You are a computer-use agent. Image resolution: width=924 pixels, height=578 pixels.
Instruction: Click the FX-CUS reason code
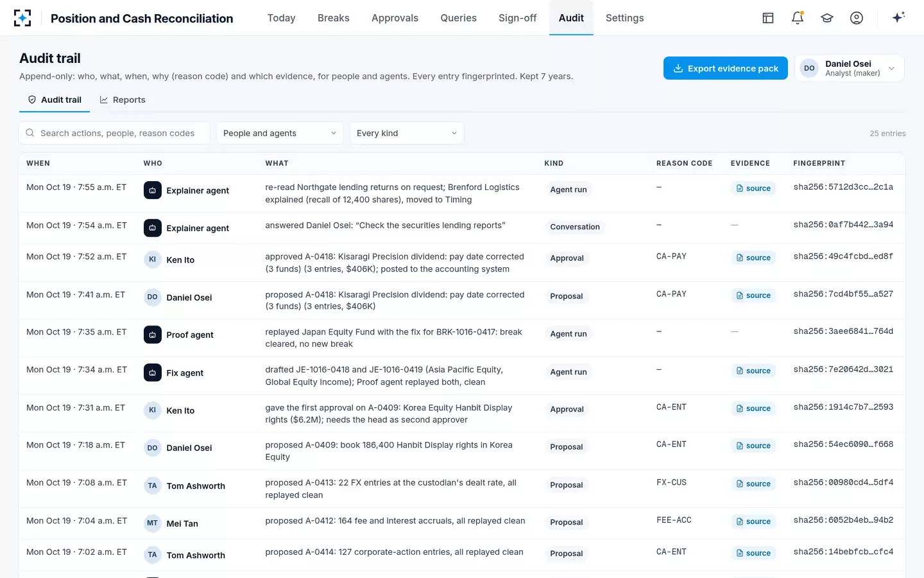(x=671, y=482)
